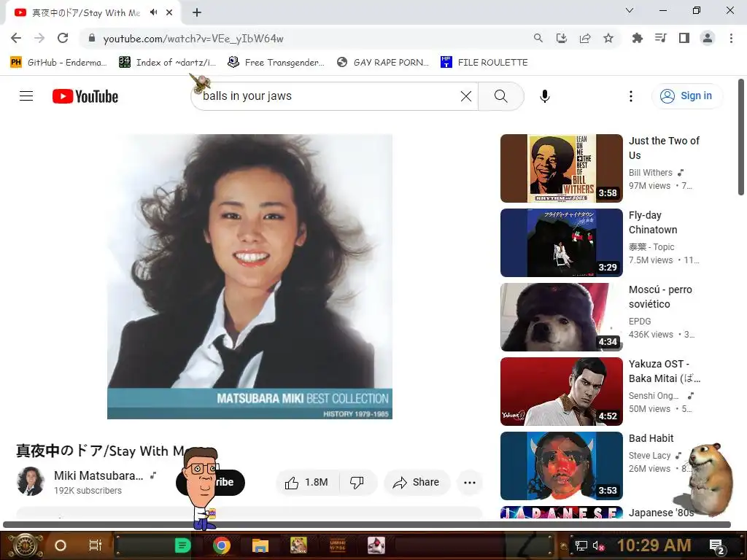Open Cortana circle on taskbar
The height and width of the screenshot is (560, 747).
(x=61, y=545)
